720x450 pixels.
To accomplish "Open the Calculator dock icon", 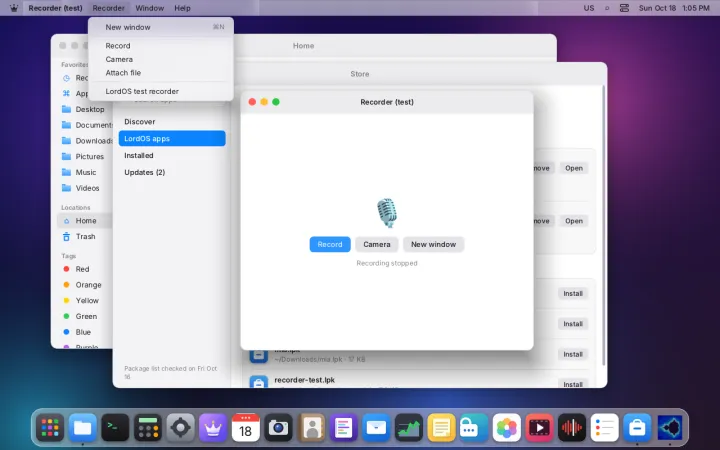I will pyautogui.click(x=148, y=428).
